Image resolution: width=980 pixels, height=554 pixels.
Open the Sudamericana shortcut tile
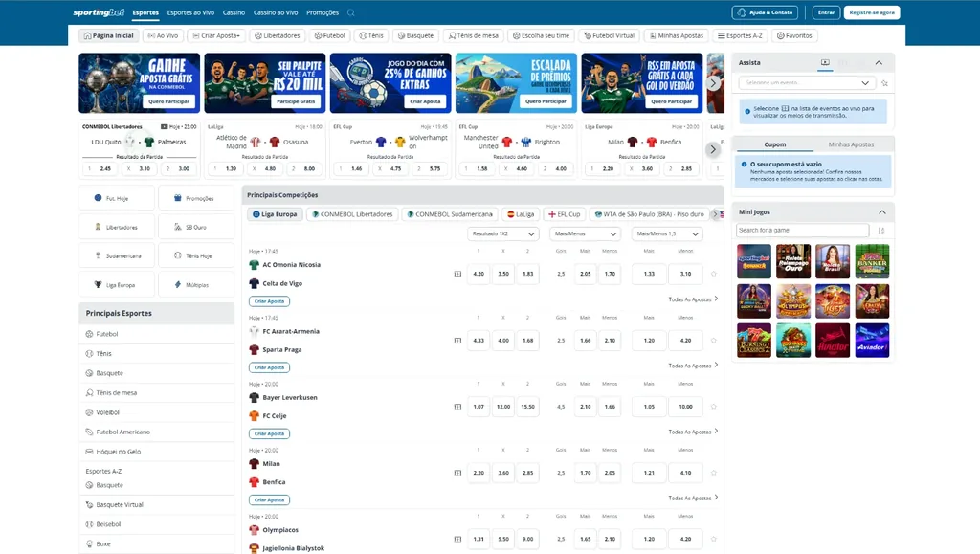(117, 255)
